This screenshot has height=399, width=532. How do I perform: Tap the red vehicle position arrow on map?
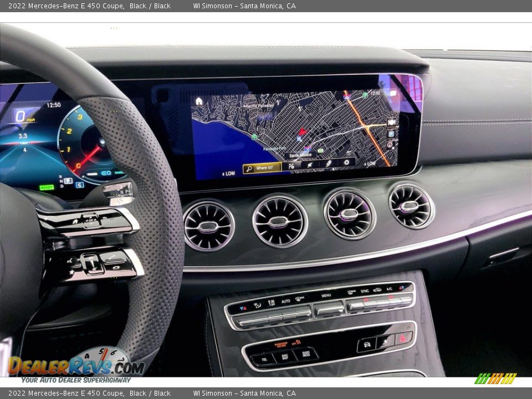302,131
